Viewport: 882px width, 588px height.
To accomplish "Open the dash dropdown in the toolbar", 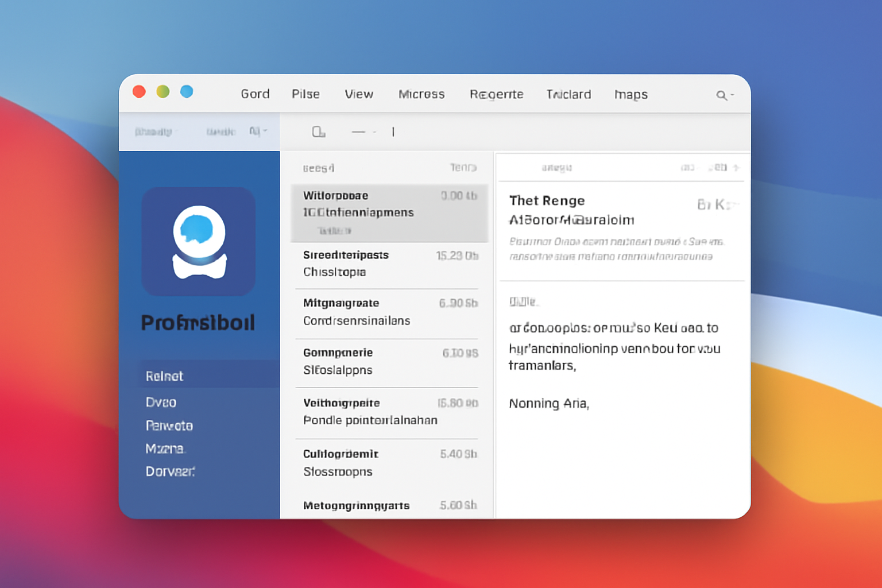I will pos(363,132).
